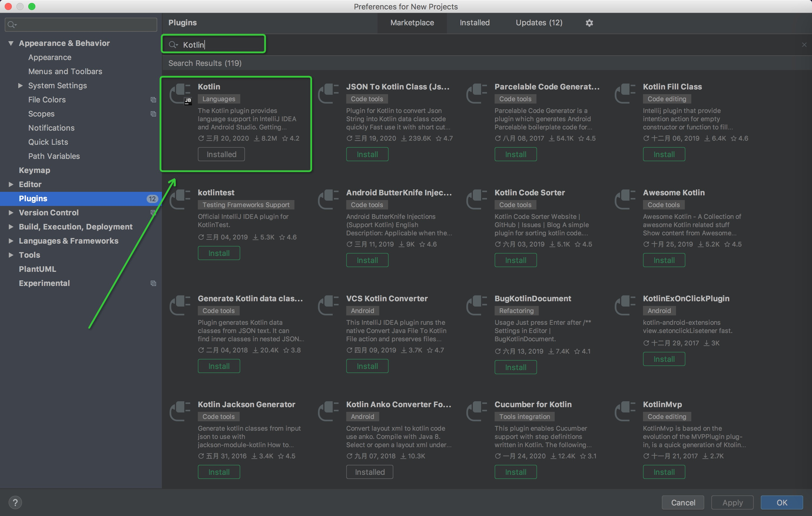Open the Kotlin Code Sorter plugin title

pos(529,192)
